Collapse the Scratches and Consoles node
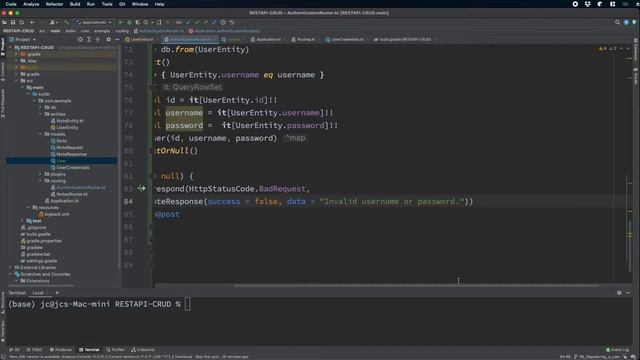The height and width of the screenshot is (360, 640). 11,274
